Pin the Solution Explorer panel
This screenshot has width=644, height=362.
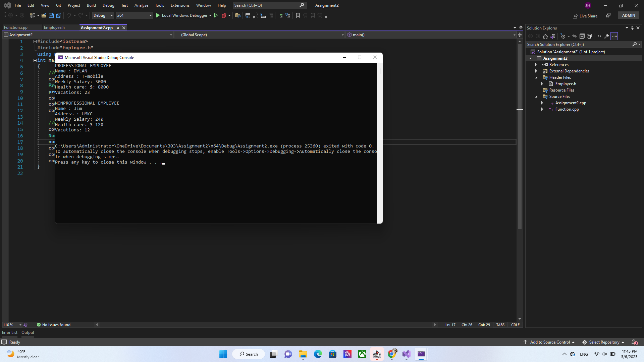click(x=632, y=28)
